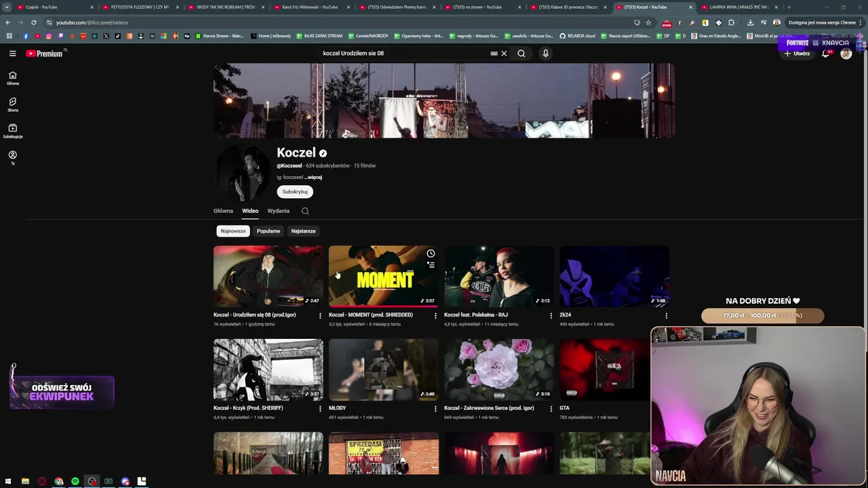
Task: Open YouTube notifications bell
Action: [825, 54]
